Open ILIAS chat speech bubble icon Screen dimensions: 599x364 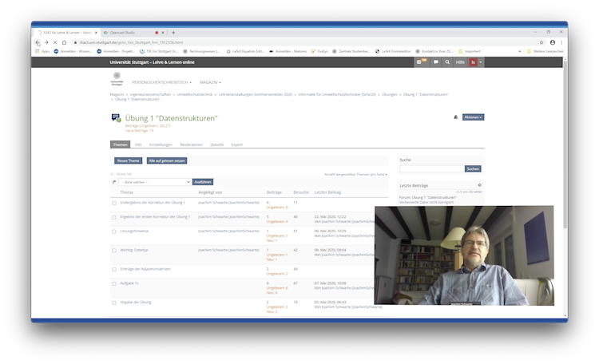click(x=436, y=62)
